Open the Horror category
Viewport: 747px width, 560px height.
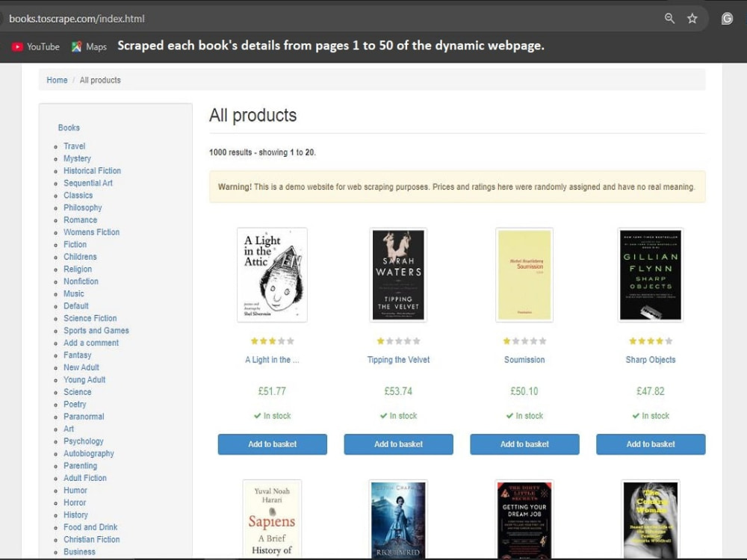[x=75, y=503]
